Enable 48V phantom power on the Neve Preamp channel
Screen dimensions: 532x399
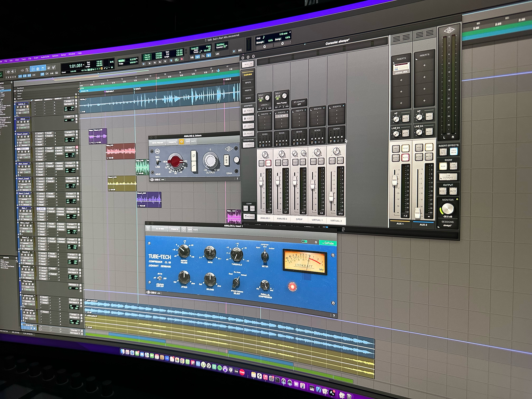pyautogui.click(x=276, y=108)
